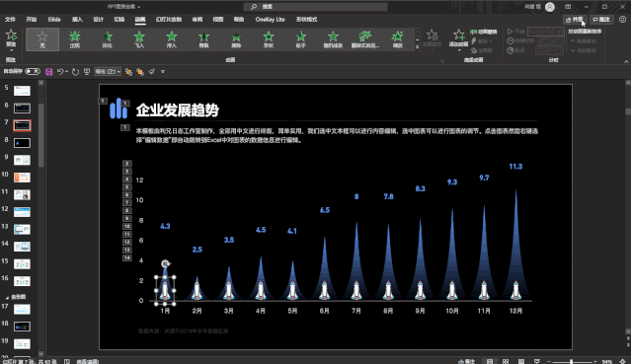Open the search box in title bar
Screen dimensions: 631x364
(316, 7)
